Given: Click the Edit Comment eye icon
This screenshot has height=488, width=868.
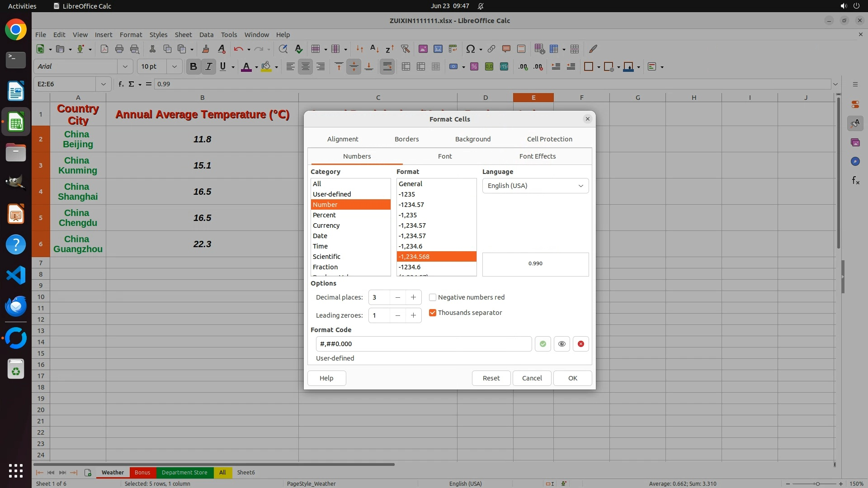Looking at the screenshot, I should pos(561,344).
